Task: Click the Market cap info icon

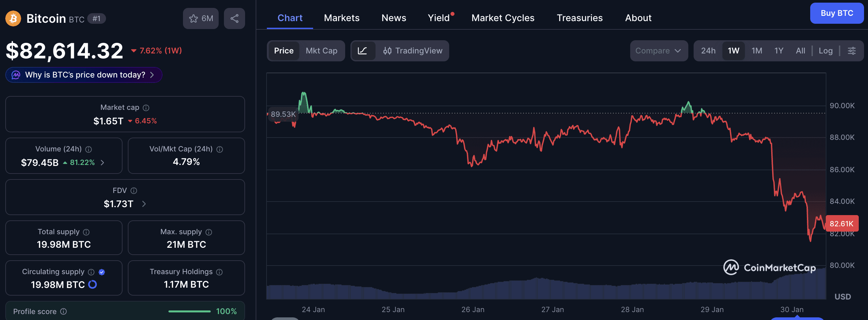Action: [x=146, y=108]
